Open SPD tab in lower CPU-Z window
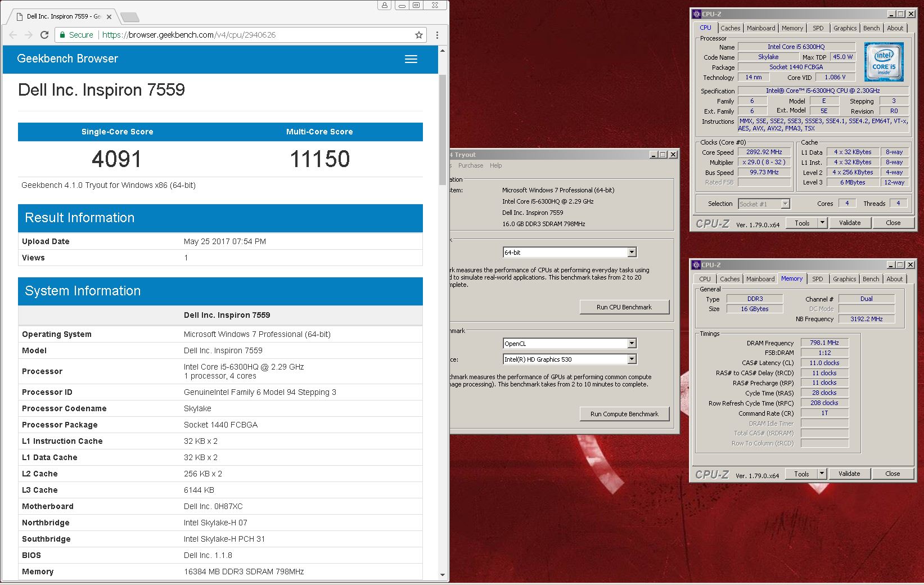Image resolution: width=924 pixels, height=585 pixels. (x=818, y=279)
